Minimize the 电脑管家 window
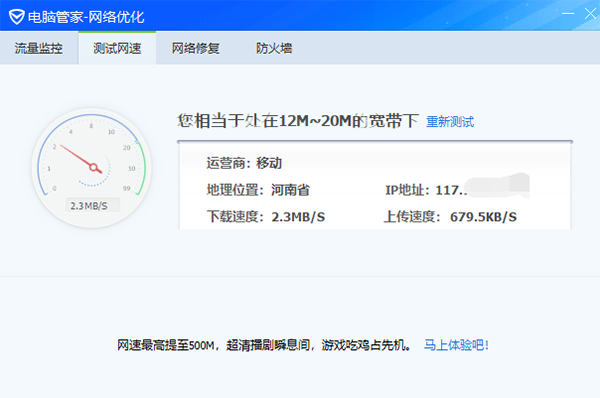The height and width of the screenshot is (398, 600). tap(568, 14)
